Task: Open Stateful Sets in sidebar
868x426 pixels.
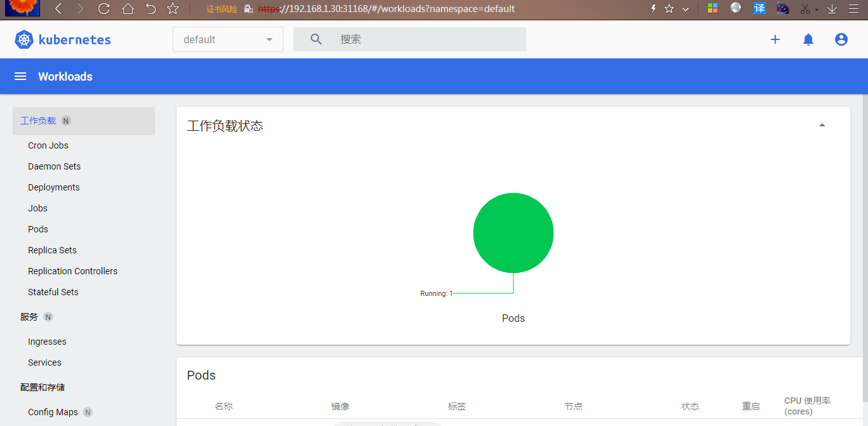Action: click(x=53, y=292)
